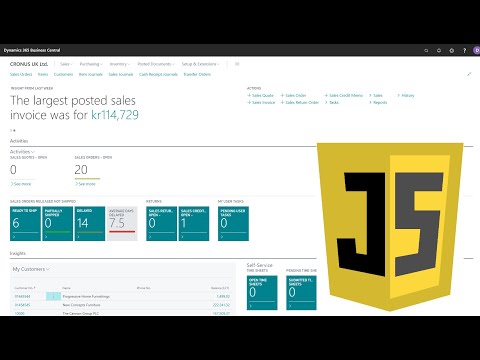
Task: Click the plus icon for Sales Credit Memo
Action: point(326,95)
